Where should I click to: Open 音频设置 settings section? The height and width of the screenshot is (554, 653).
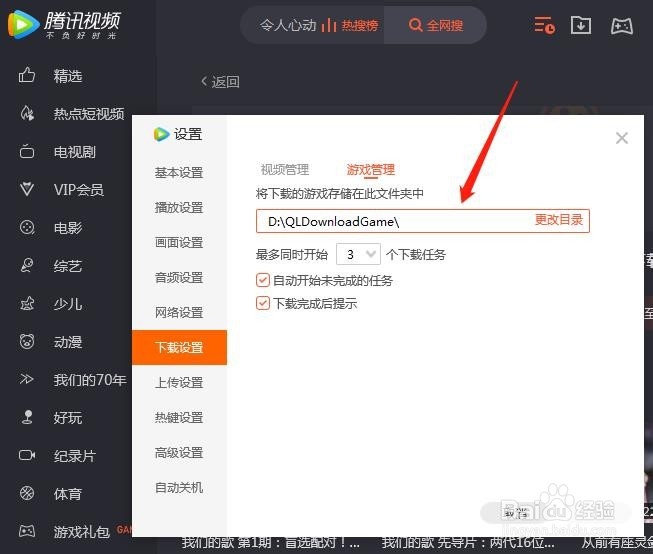pyautogui.click(x=179, y=277)
